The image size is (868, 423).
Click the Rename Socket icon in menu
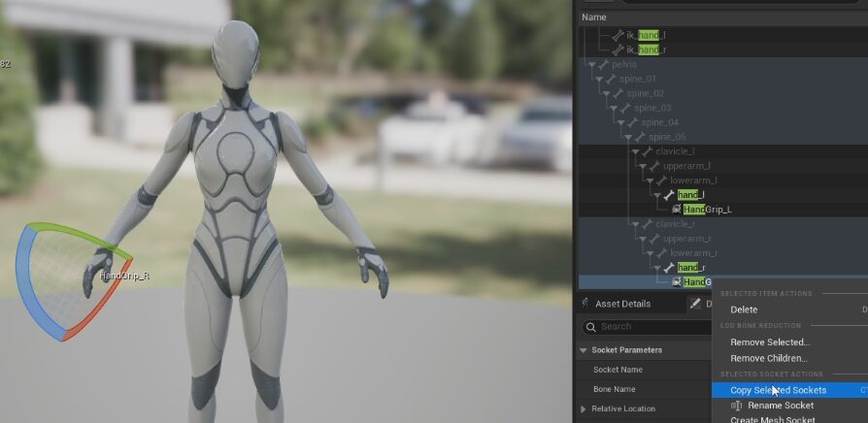736,406
